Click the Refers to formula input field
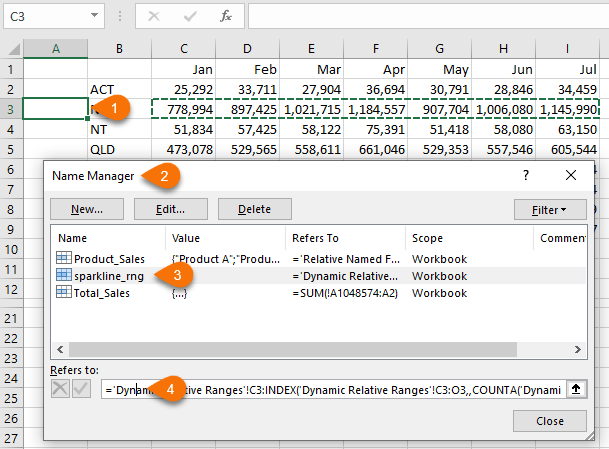 pyautogui.click(x=333, y=389)
